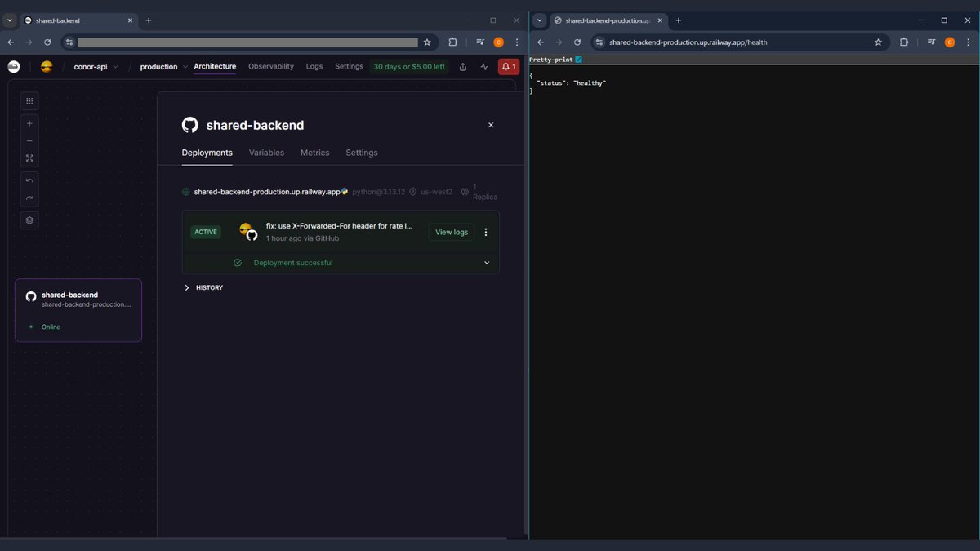Click the right browser address bar with /health URL
The height and width of the screenshot is (551, 980).
[x=740, y=42]
